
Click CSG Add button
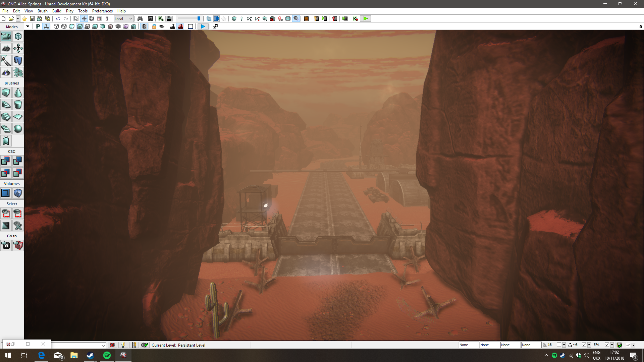[6, 161]
